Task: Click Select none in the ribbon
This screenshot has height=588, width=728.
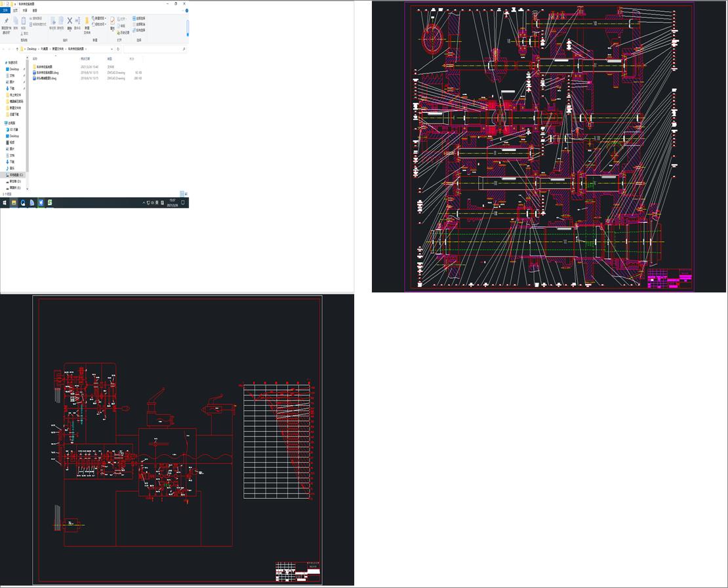Action: [139, 24]
